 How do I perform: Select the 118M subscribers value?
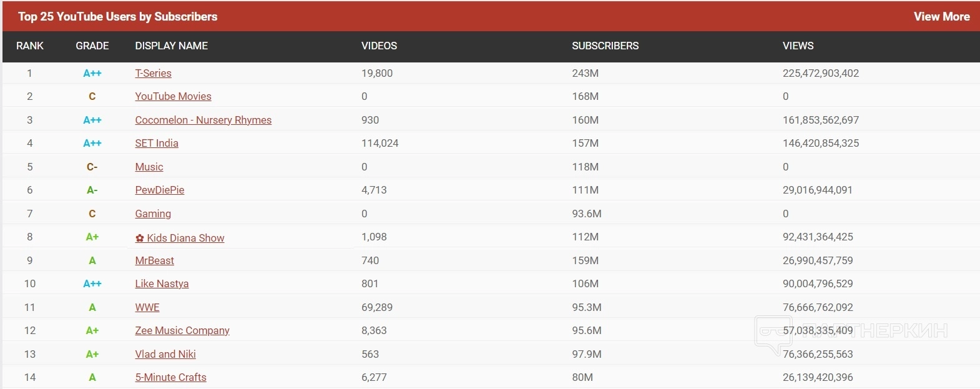585,167
